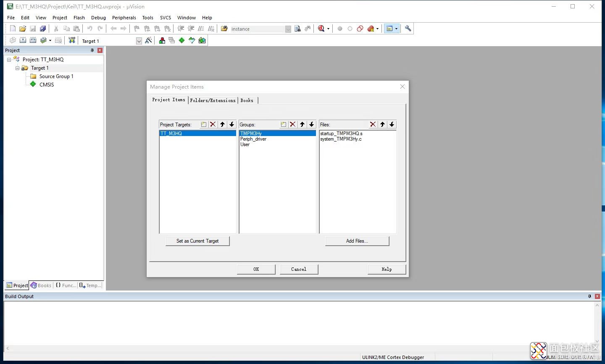Click the Rebuild all target files icon
Viewport: 605px width, 364px height.
tap(33, 40)
